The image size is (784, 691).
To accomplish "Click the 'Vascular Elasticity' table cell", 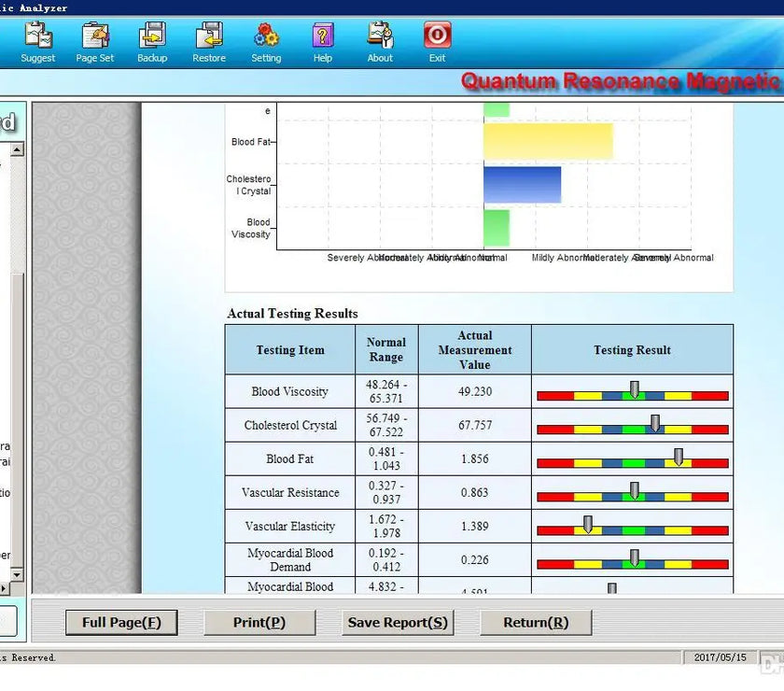I will pyautogui.click(x=290, y=527).
